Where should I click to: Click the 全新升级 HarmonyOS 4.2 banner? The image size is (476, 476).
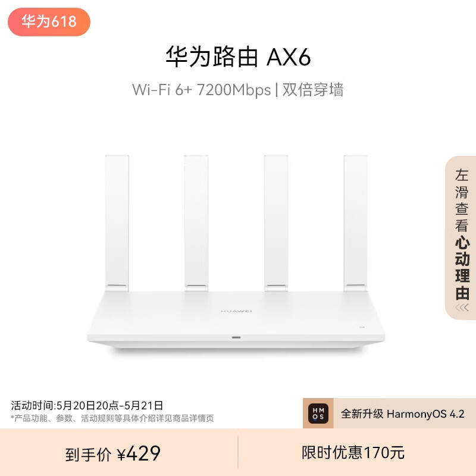(x=390, y=414)
